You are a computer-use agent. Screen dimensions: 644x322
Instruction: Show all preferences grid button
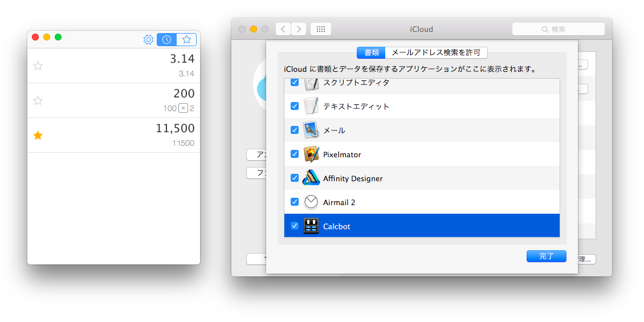pos(321,29)
